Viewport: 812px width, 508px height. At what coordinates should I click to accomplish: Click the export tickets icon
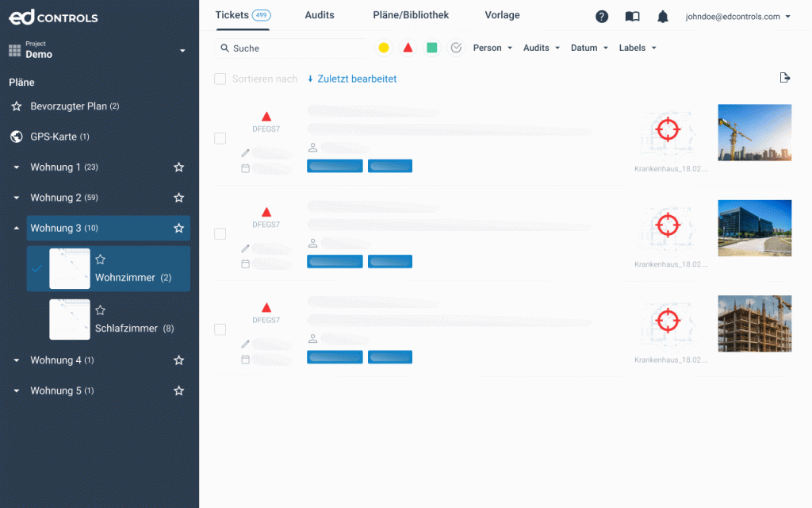click(785, 78)
